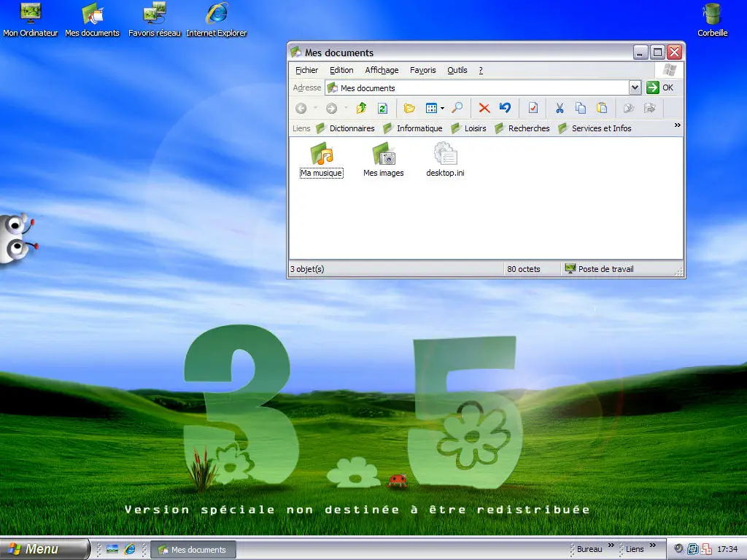Launch Internet Explorer from quick launch
747x560 pixels.
(x=130, y=549)
